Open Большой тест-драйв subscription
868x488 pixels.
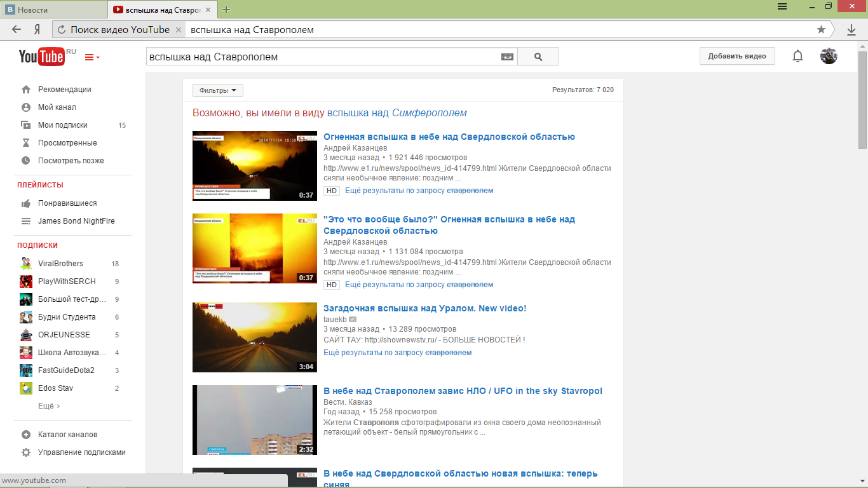click(72, 299)
